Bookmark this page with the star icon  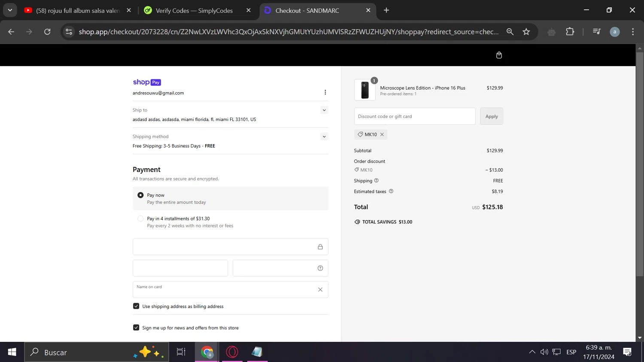coord(526,32)
